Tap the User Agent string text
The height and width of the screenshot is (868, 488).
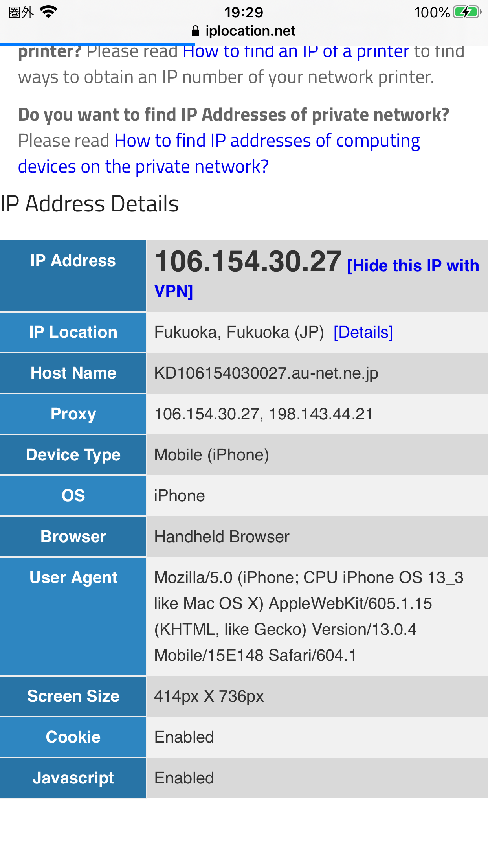299,616
